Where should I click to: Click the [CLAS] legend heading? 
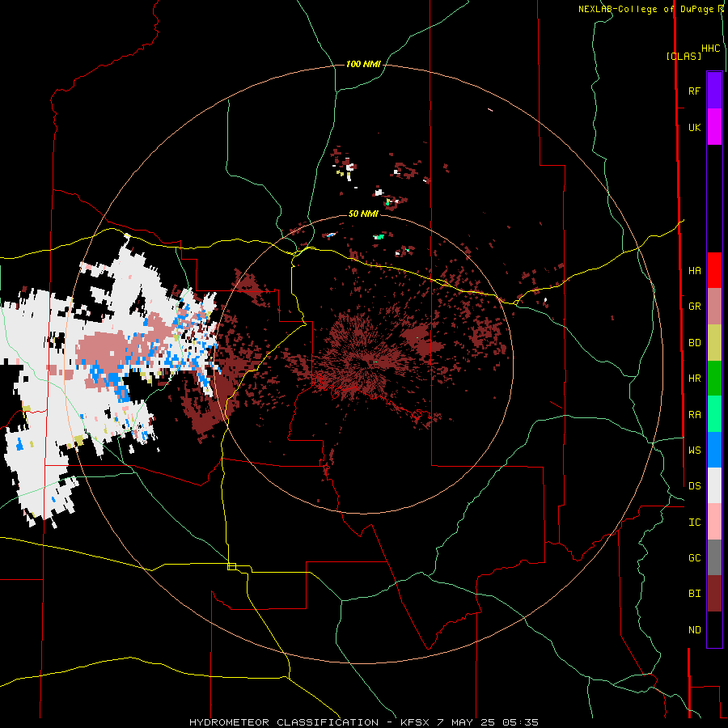[x=684, y=56]
